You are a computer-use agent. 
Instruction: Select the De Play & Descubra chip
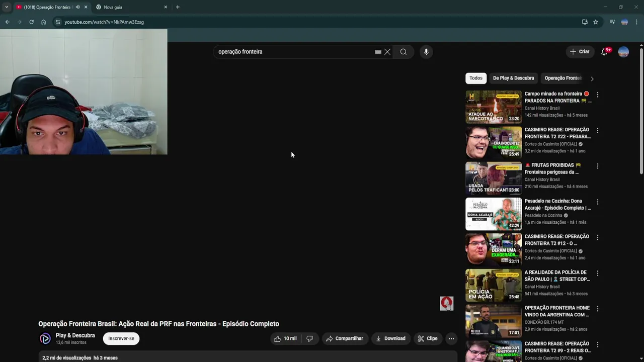[514, 78]
